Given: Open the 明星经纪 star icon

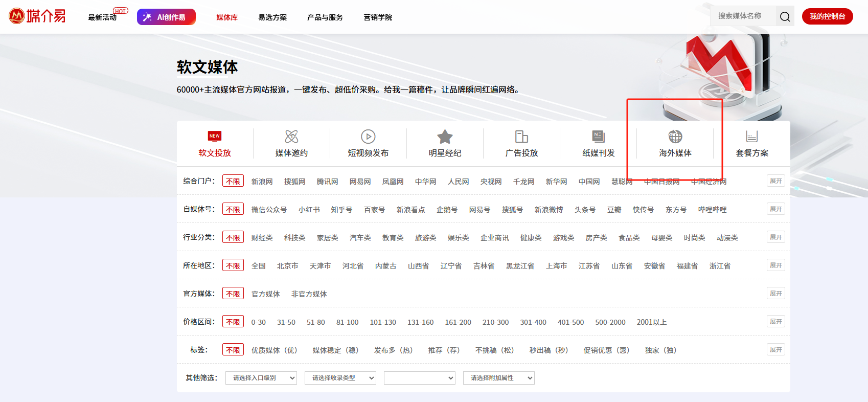Looking at the screenshot, I should click(x=445, y=137).
